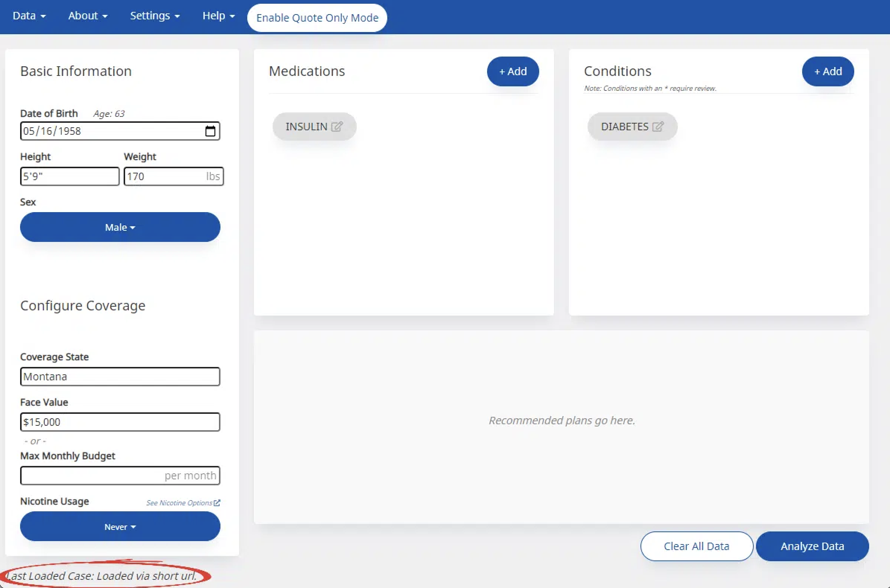The image size is (890, 588).
Task: Open the date of birth calendar picker
Action: pos(210,131)
